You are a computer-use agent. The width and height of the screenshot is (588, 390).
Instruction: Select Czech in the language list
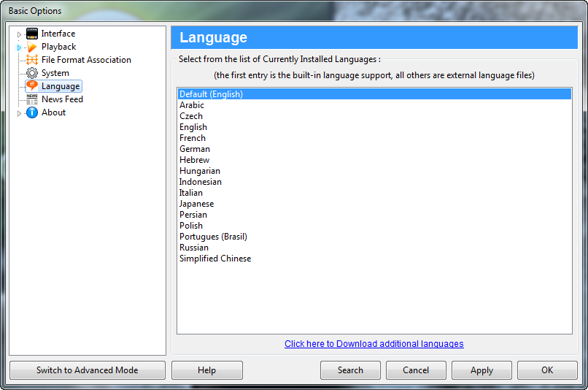click(375, 116)
